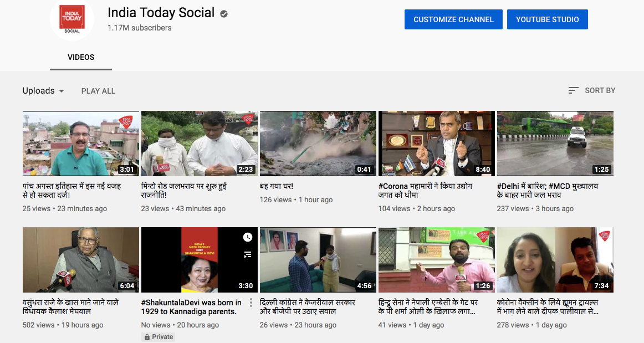Click the lock icon in Private badge

(x=147, y=337)
